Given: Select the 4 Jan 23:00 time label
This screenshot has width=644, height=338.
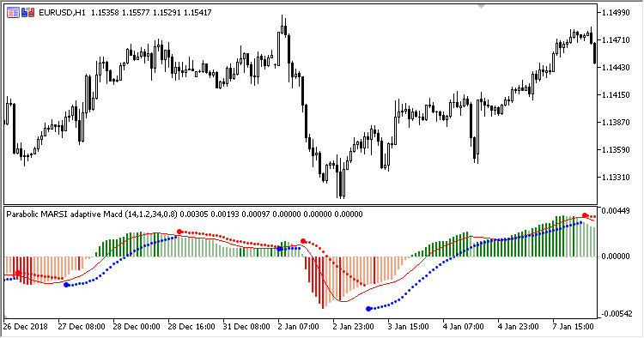Looking at the screenshot, I should (519, 327).
